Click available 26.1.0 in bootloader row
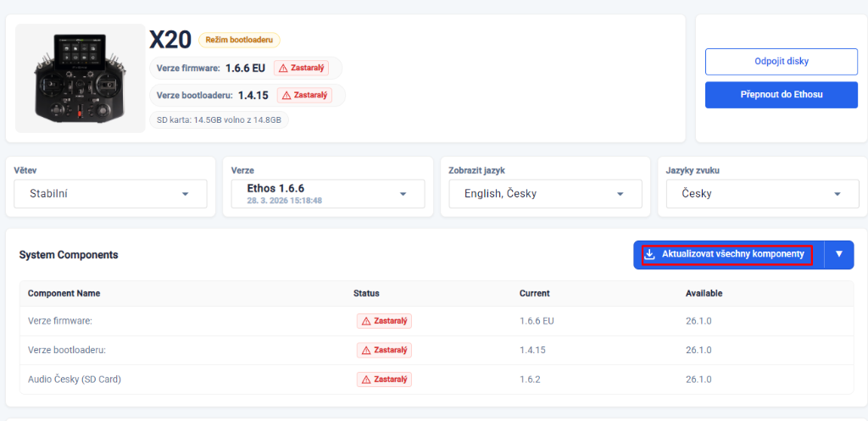This screenshot has height=421, width=868. point(698,350)
